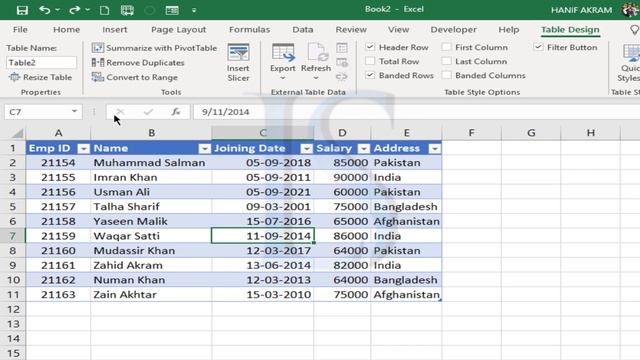640x360 pixels.
Task: Click into the Table Name field
Action: coord(41,62)
